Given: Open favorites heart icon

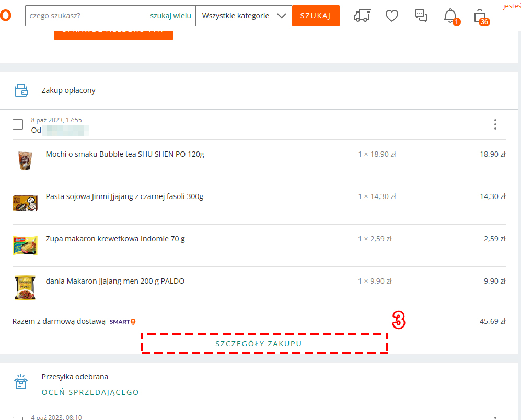Looking at the screenshot, I should click(x=392, y=16).
